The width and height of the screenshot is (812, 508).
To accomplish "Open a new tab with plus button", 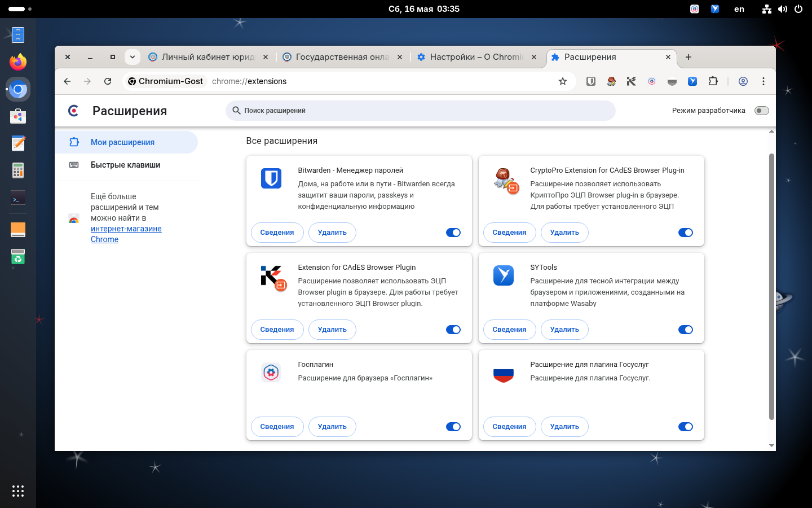I will pos(689,57).
